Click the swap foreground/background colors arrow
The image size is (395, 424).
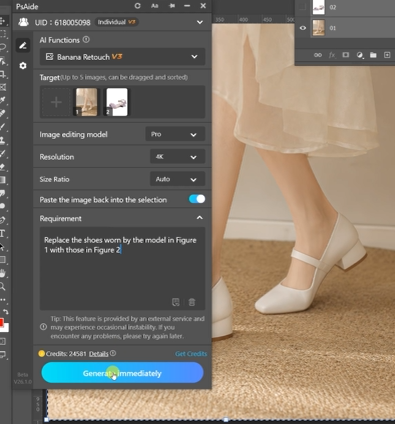tap(5, 312)
